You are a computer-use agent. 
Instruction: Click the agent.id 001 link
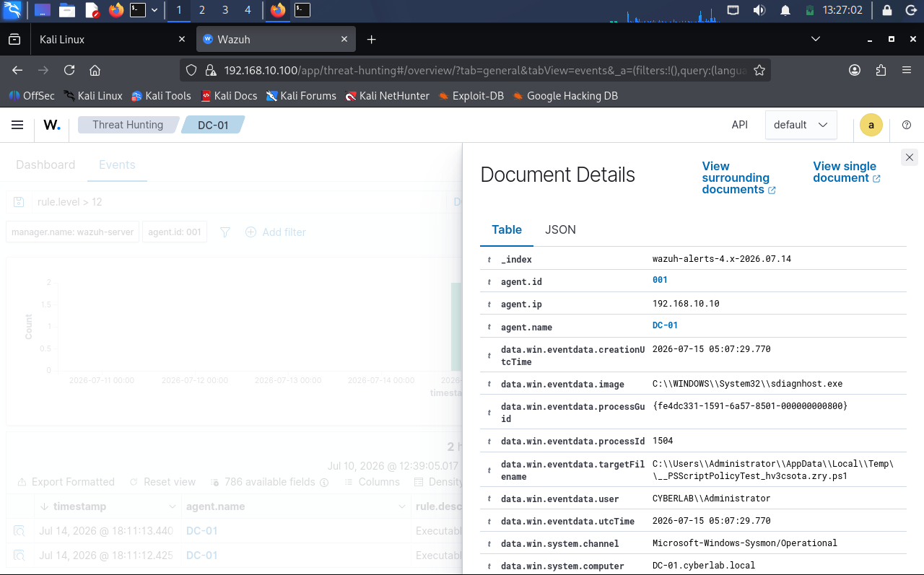coord(660,280)
